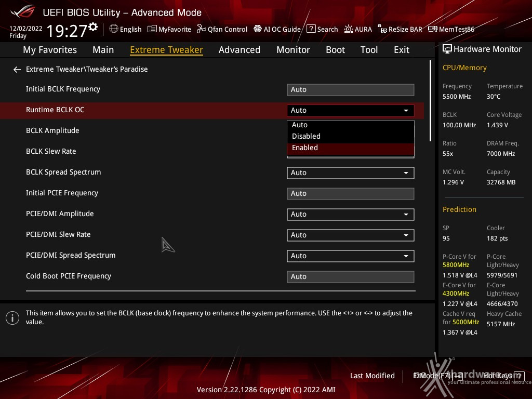Click the 182 pts Cooler score
This screenshot has height=399, width=532.
(497, 238)
